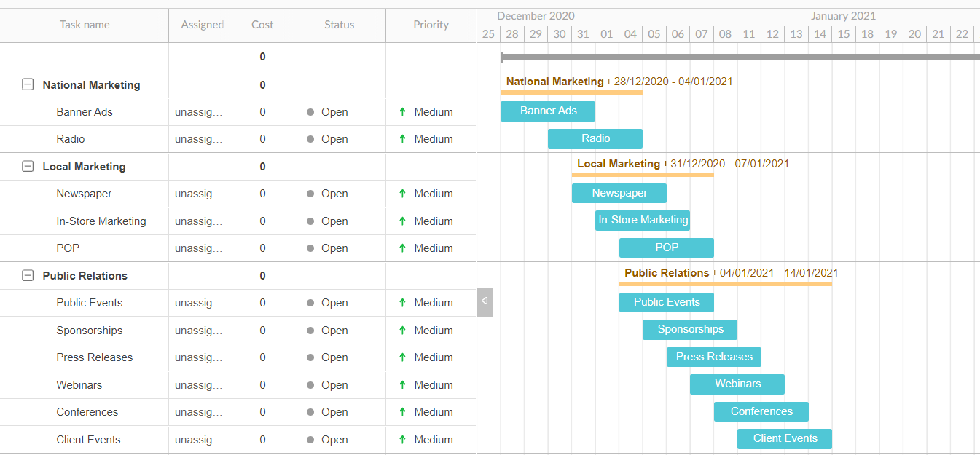Select the Public Events task bar
The image size is (980, 455).
tap(666, 302)
